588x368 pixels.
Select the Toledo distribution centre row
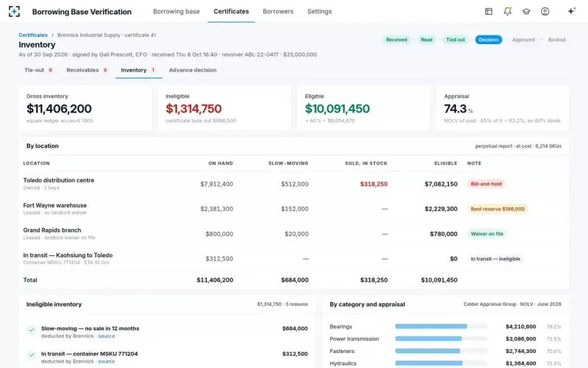[x=294, y=184]
